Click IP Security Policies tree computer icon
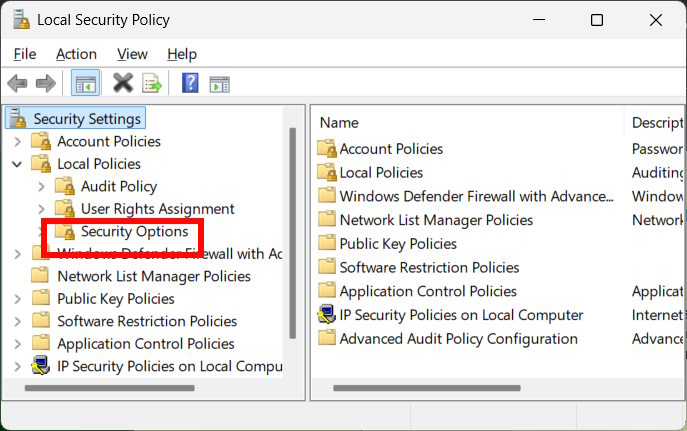The width and height of the screenshot is (687, 431). click(41, 365)
